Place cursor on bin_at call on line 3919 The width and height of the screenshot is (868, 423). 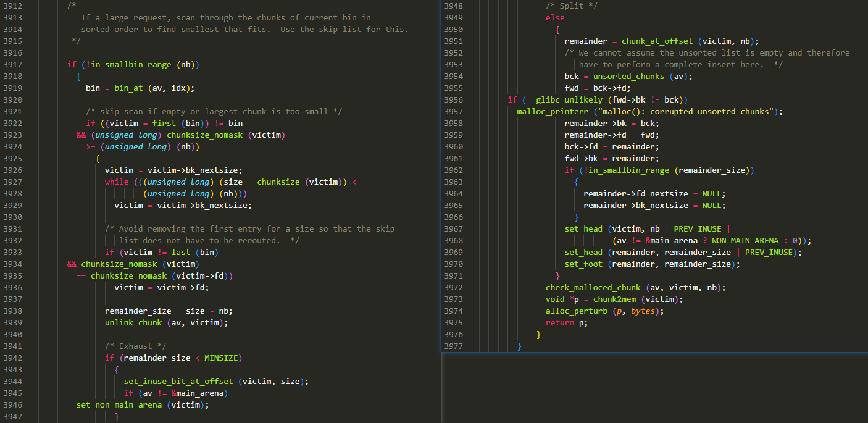tap(128, 88)
